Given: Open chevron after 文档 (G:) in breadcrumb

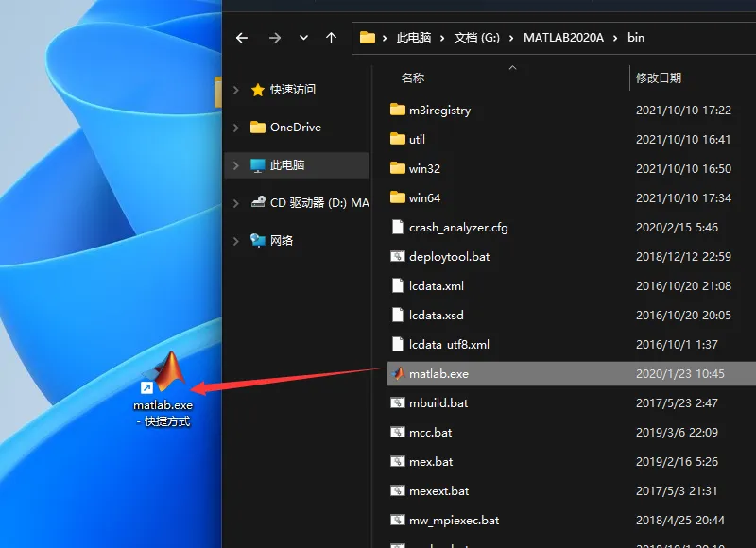Looking at the screenshot, I should click(511, 38).
